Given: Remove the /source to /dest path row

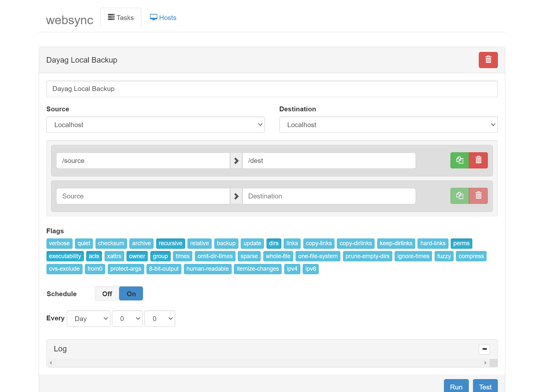Looking at the screenshot, I should [x=478, y=160].
